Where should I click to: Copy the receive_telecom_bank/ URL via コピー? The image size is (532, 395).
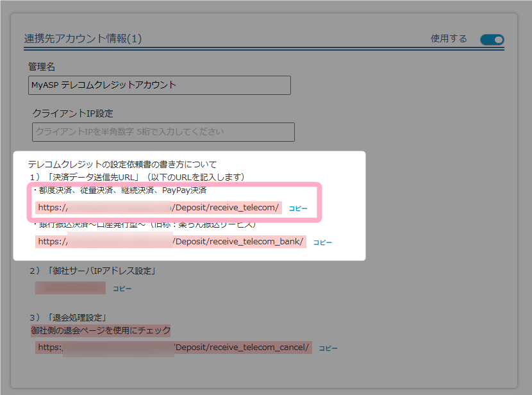pos(322,242)
